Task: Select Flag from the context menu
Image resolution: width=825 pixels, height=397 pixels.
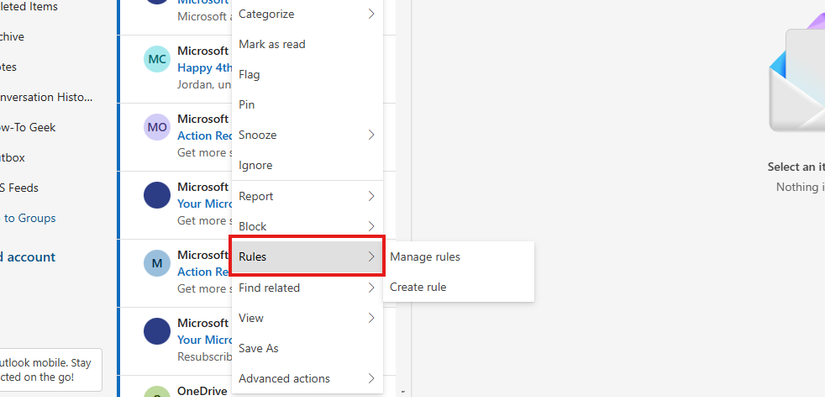Action: click(x=307, y=75)
